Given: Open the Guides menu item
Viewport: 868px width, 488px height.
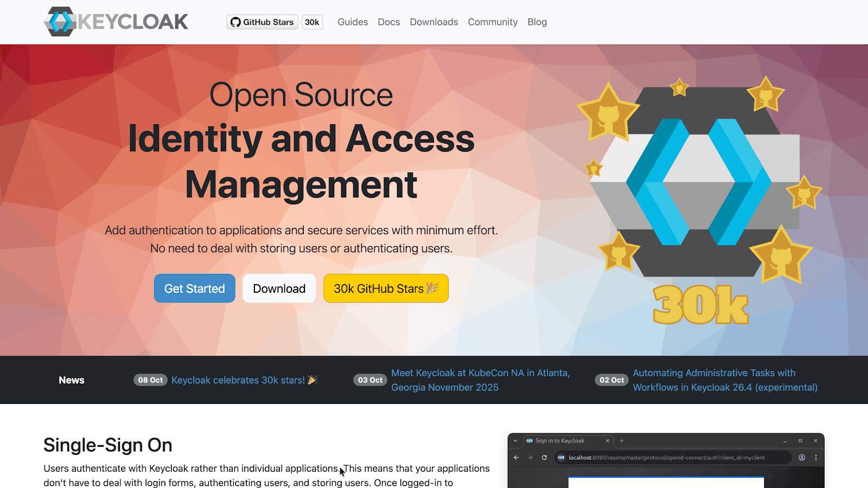Looking at the screenshot, I should [353, 22].
